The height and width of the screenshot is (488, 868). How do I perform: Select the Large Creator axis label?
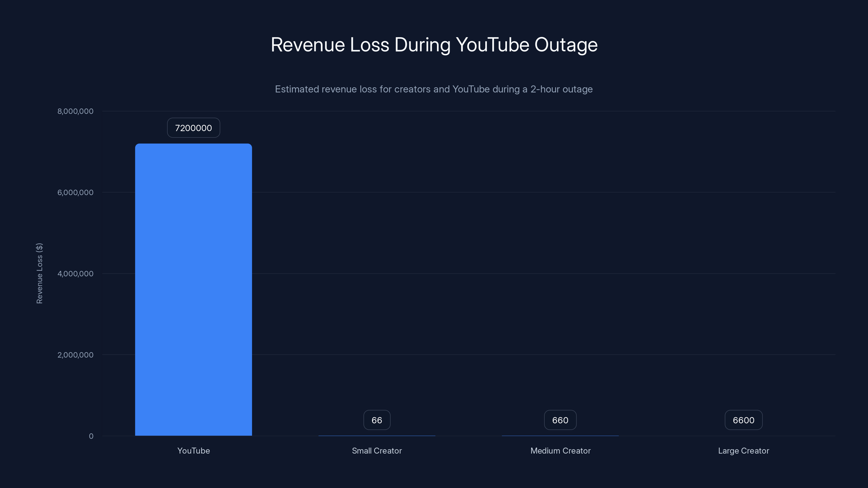pos(743,451)
